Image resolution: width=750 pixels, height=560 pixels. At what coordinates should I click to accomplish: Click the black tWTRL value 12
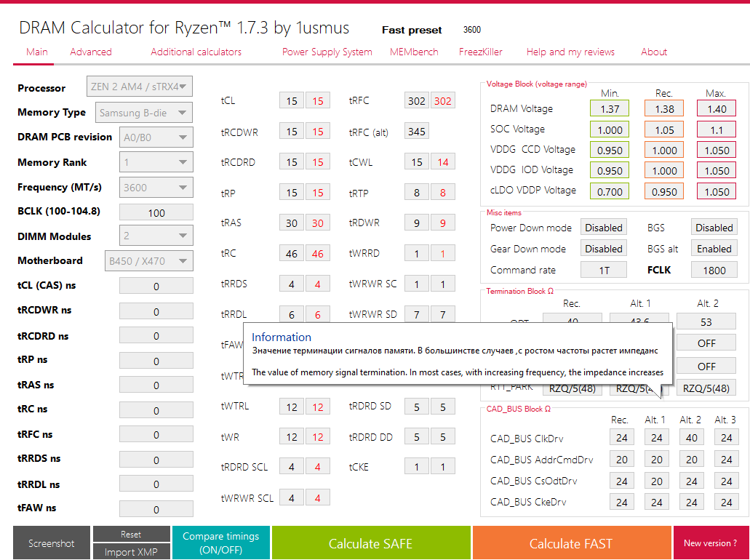point(292,407)
